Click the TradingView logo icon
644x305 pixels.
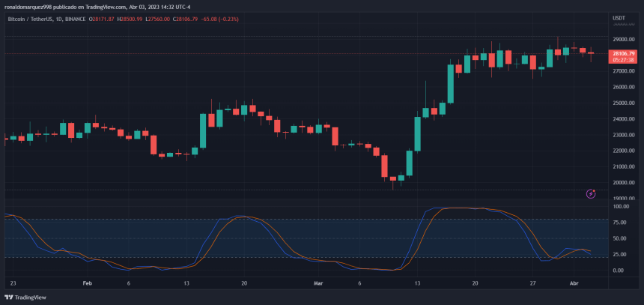(9, 297)
